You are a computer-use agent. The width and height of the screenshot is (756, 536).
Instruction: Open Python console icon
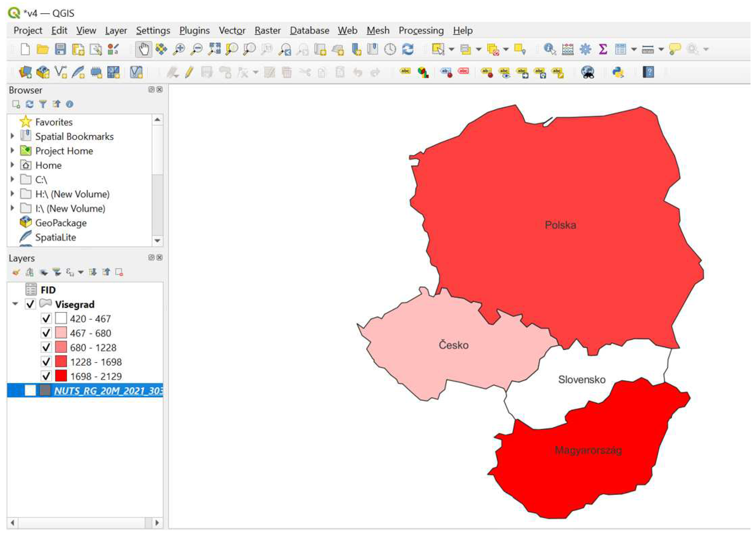[x=617, y=72]
